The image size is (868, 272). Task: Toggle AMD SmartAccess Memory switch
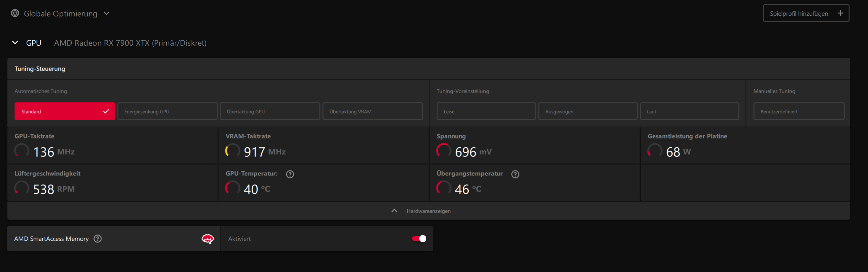(419, 239)
